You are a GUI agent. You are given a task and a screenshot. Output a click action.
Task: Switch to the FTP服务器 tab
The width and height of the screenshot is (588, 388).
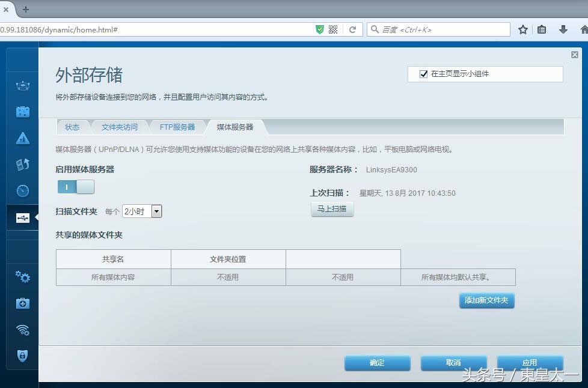177,127
